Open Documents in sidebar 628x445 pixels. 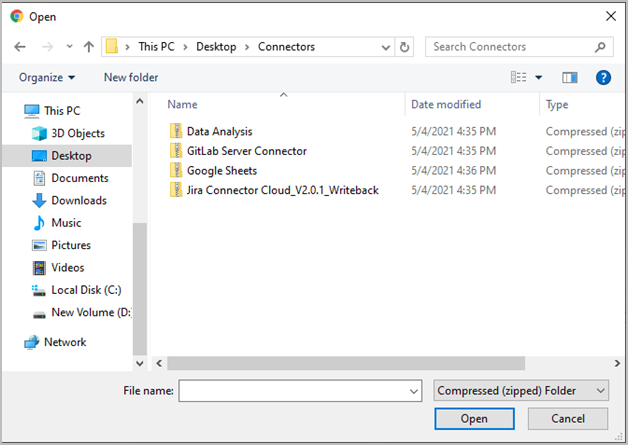(80, 178)
